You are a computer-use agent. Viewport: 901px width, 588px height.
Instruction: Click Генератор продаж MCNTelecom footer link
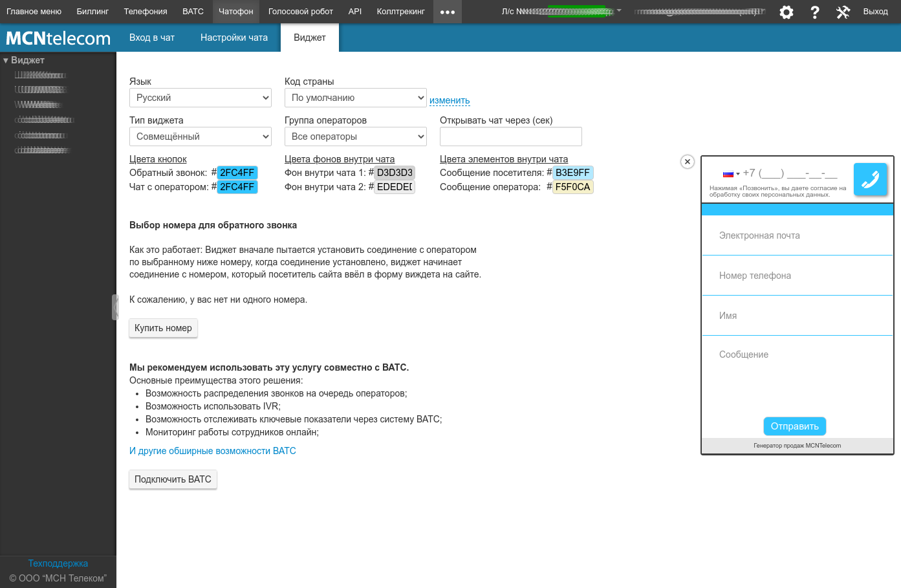[x=798, y=446]
